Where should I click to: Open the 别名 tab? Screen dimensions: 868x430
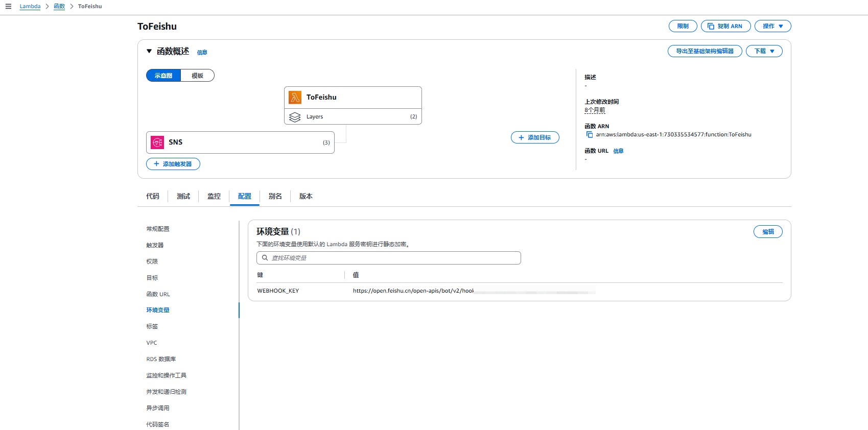point(275,196)
